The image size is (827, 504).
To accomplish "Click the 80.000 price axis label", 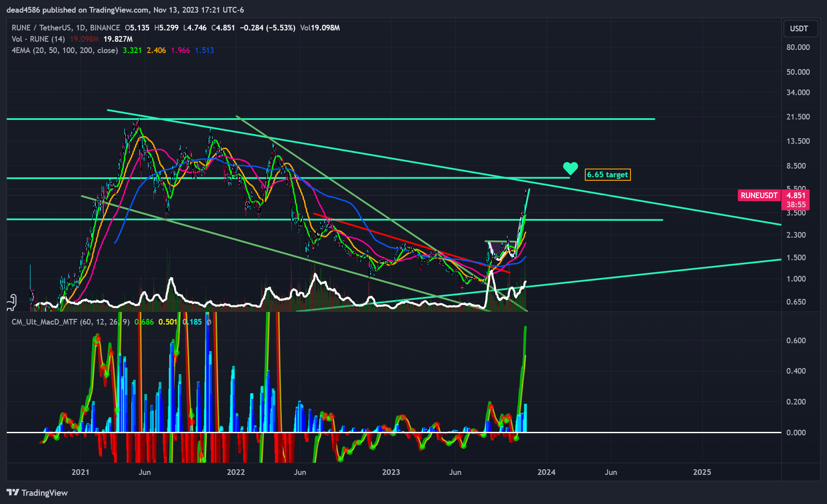I will tap(798, 47).
